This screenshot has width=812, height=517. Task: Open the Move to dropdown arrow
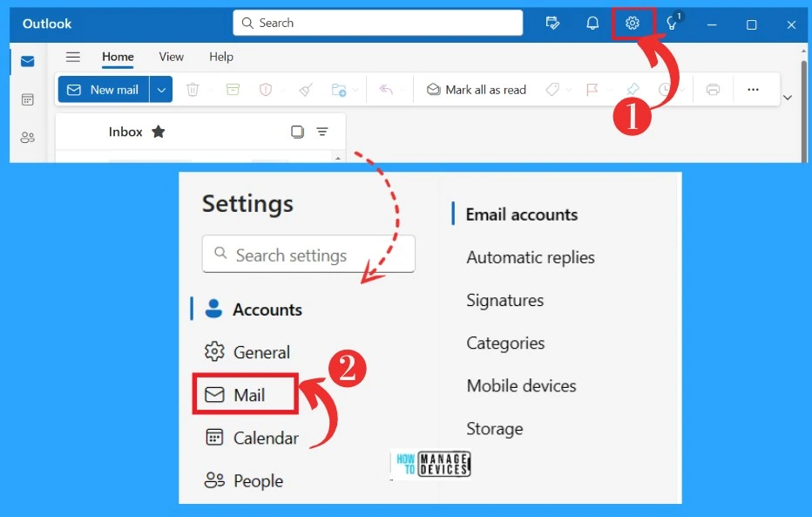[x=355, y=90]
